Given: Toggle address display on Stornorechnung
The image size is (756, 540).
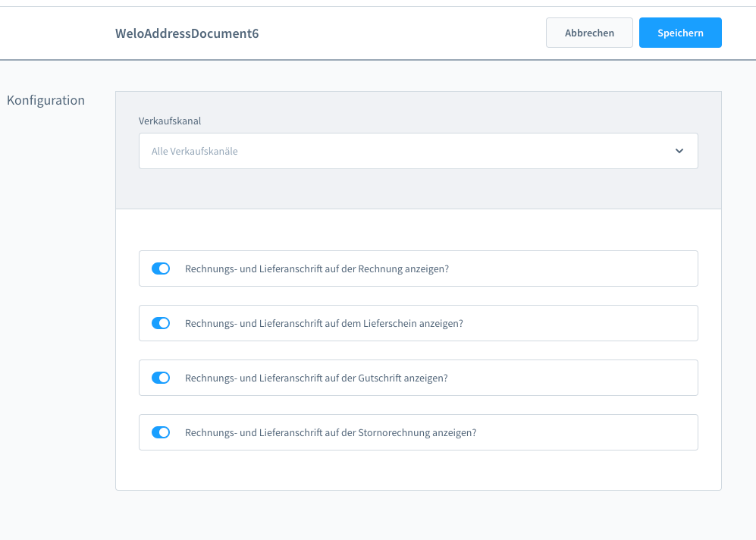Looking at the screenshot, I should click(161, 432).
